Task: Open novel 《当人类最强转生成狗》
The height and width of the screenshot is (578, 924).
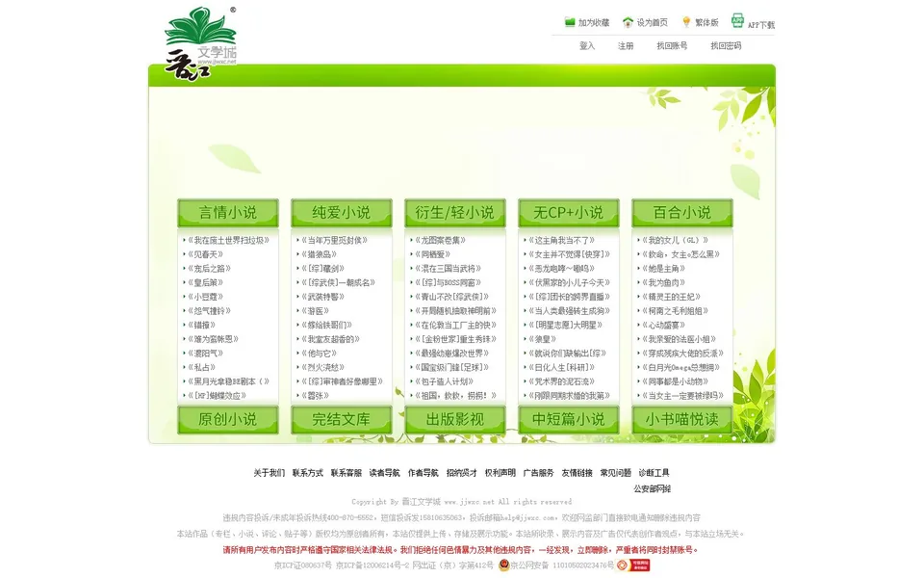Action: click(x=569, y=311)
